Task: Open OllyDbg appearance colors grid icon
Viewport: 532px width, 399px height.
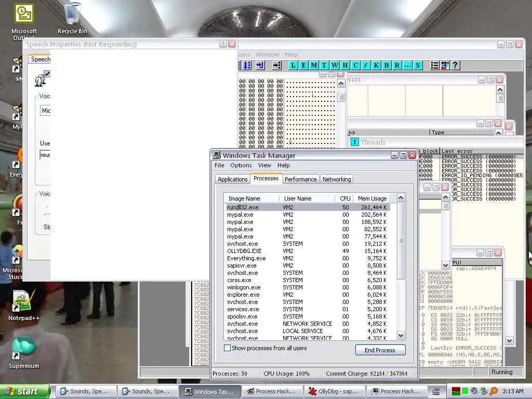Action: pos(445,65)
